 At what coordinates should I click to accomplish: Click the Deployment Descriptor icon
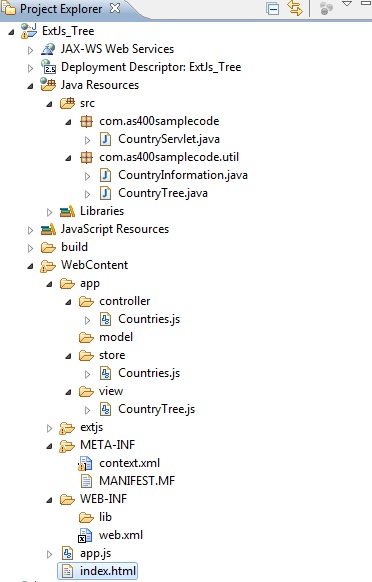48,67
